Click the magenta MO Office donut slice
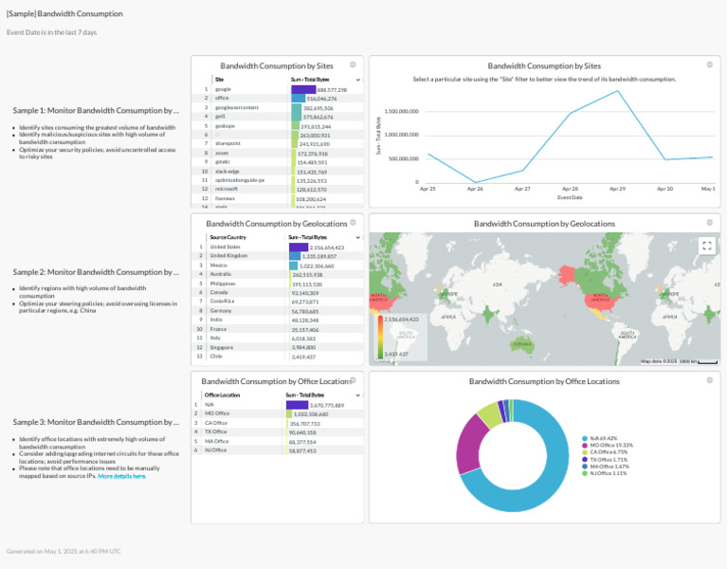This screenshot has height=569, width=728. pos(469,445)
